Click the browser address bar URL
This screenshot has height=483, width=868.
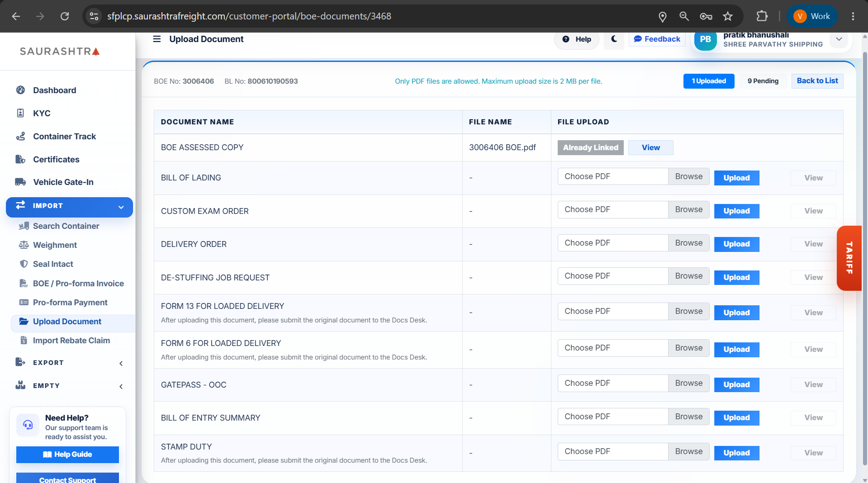pos(249,16)
